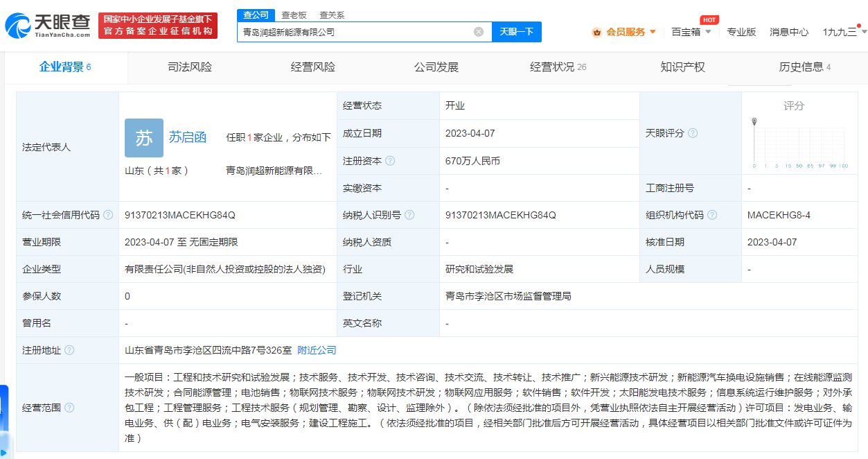Select 青岛市李沧区市场监督管理局 text
The width and height of the screenshot is (868, 459).
click(508, 296)
